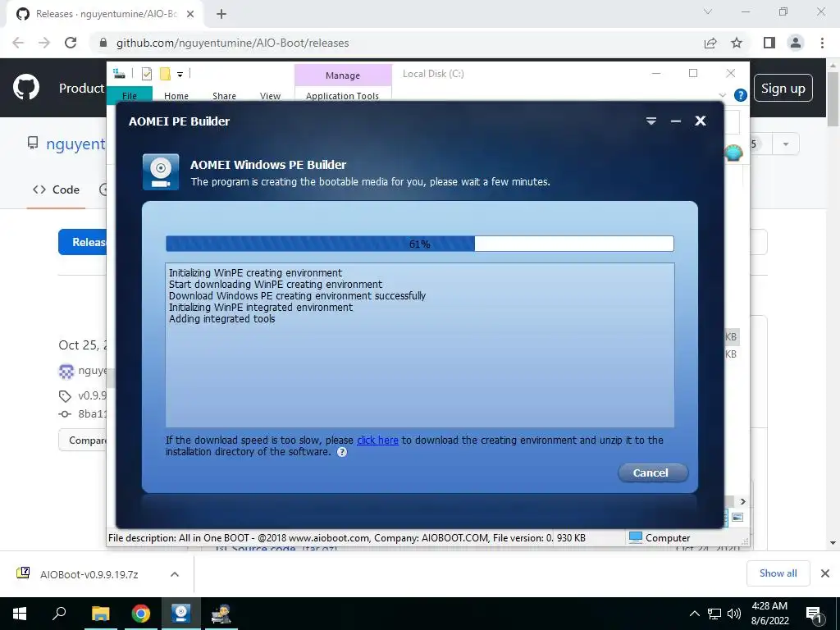
Task: Click the Computer label in Explorer status bar
Action: [668, 538]
